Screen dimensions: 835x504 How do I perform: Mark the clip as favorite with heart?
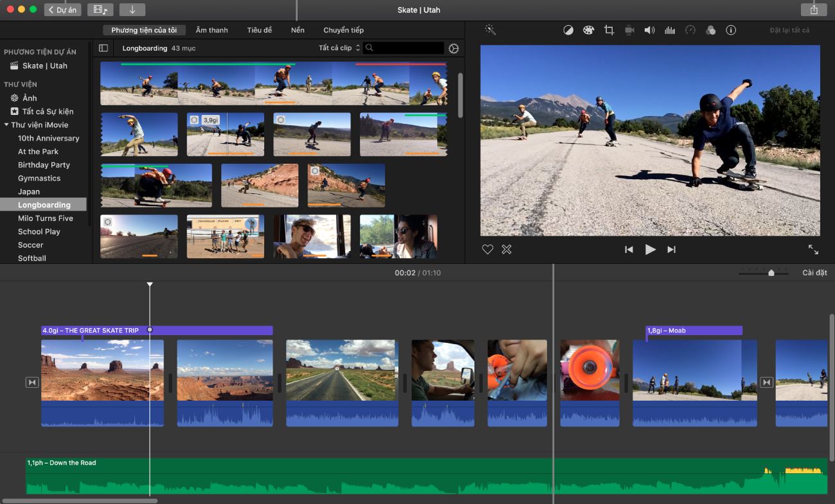(x=488, y=249)
